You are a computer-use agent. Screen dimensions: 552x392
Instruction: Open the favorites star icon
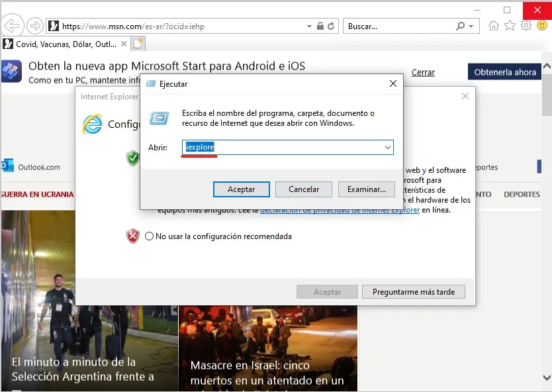pyautogui.click(x=510, y=25)
